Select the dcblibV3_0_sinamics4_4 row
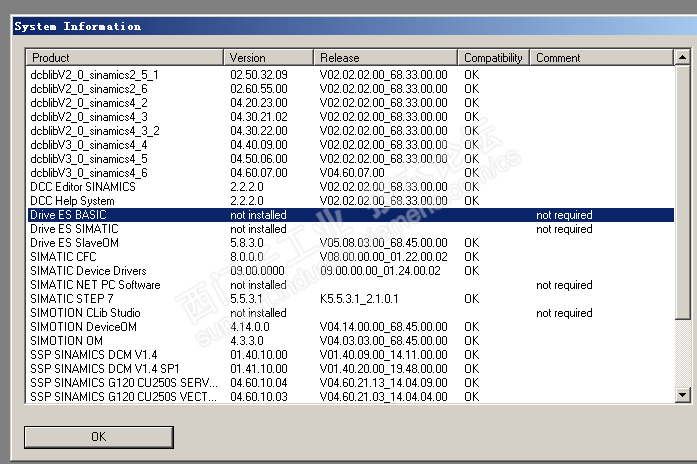The image size is (697, 464). (350, 145)
